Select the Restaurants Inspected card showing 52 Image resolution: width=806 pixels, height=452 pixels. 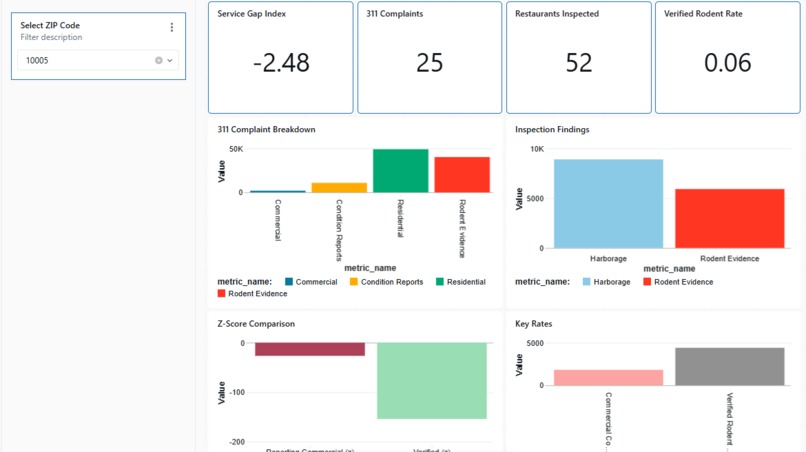(x=579, y=57)
